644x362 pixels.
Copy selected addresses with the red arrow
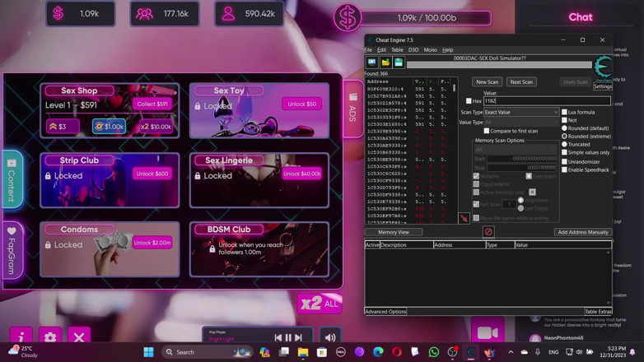click(x=464, y=218)
